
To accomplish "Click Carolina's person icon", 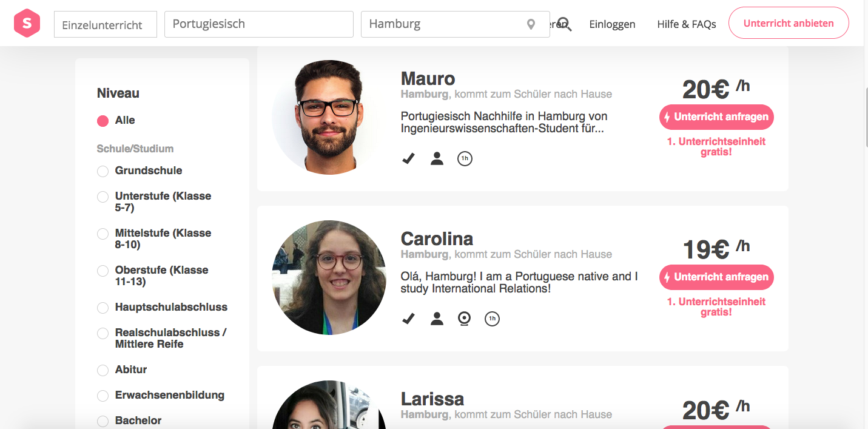I will [x=437, y=319].
